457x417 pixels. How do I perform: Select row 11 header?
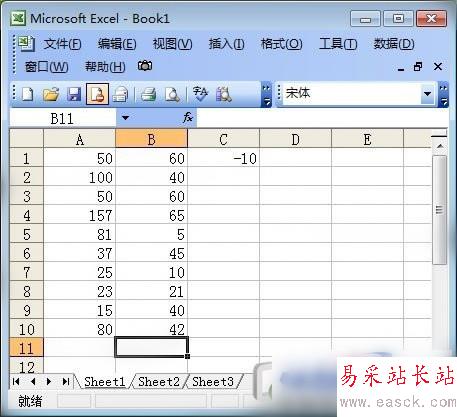tap(27, 348)
